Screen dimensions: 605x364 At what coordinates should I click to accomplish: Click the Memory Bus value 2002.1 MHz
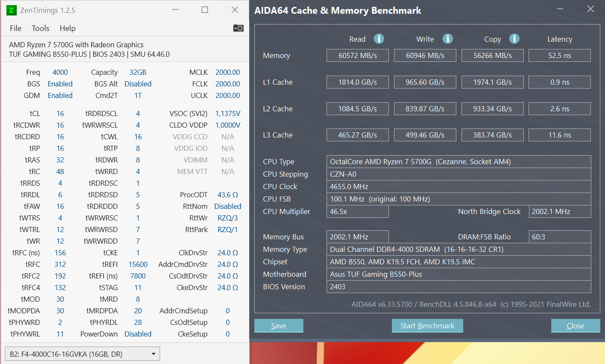(357, 237)
